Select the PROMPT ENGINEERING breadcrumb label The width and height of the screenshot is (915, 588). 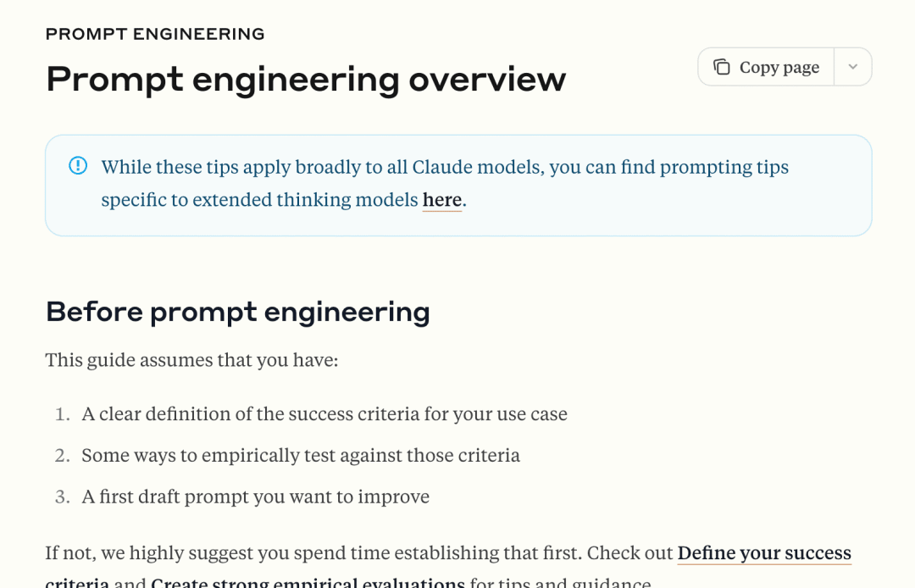tap(155, 34)
